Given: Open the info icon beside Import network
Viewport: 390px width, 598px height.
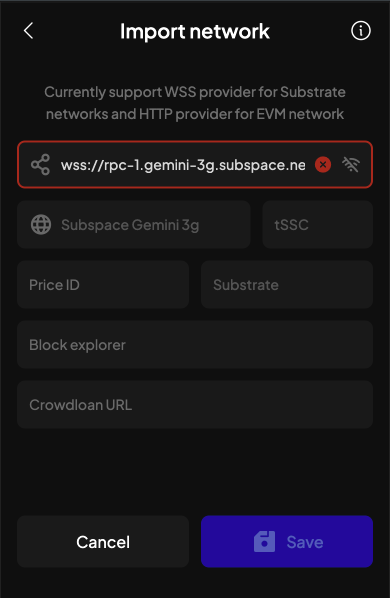Looking at the screenshot, I should [x=360, y=31].
